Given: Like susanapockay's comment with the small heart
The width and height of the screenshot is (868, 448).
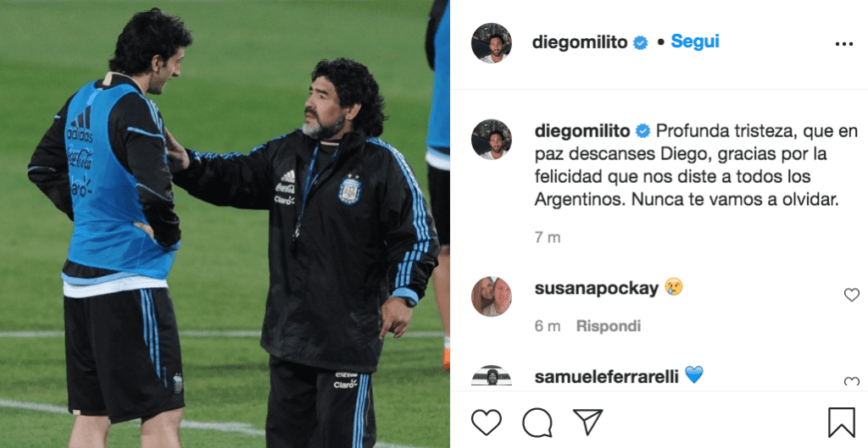Looking at the screenshot, I should [851, 296].
